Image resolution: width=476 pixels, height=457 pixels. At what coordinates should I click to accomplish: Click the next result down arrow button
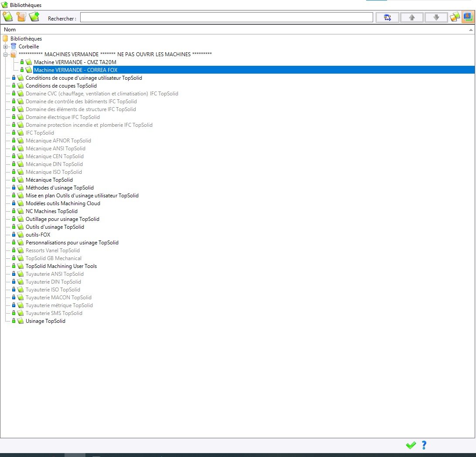(x=436, y=17)
